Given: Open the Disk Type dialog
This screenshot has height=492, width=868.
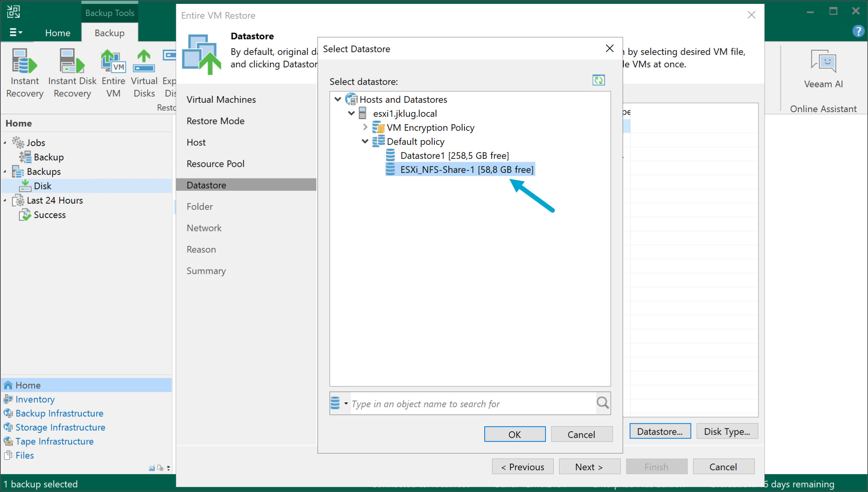Looking at the screenshot, I should pyautogui.click(x=727, y=431).
